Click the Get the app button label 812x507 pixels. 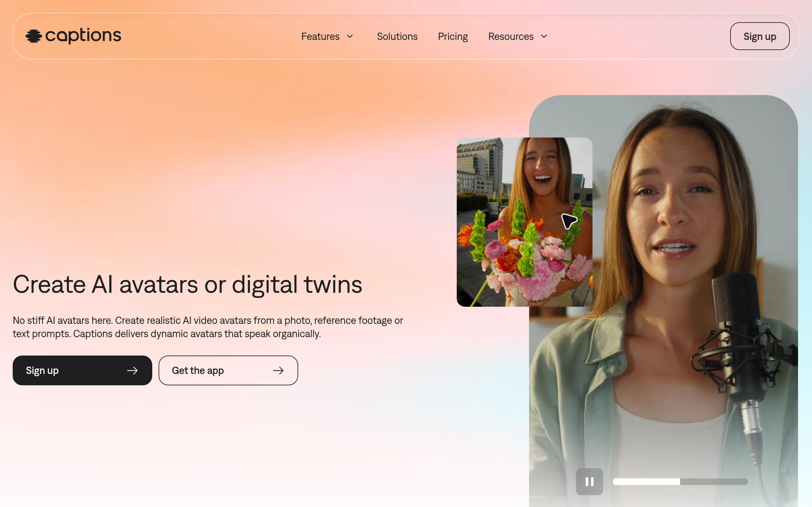click(198, 370)
